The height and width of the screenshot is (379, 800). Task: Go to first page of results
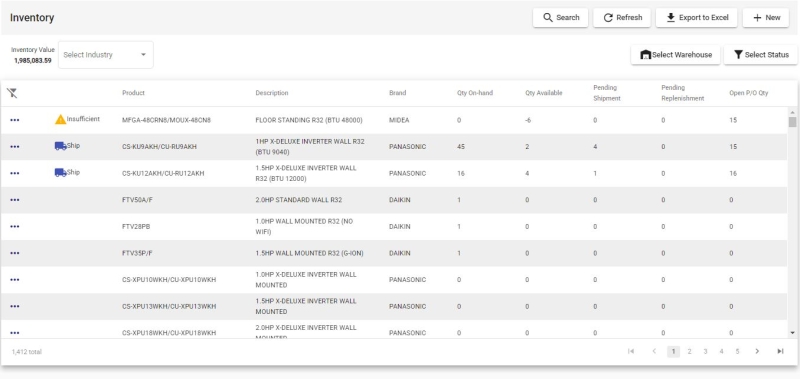[x=631, y=351]
